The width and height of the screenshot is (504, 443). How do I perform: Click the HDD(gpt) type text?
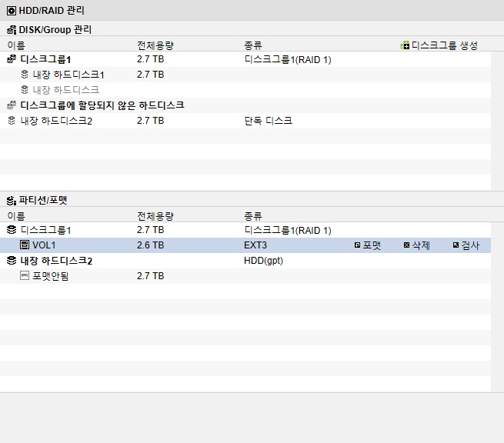264,261
